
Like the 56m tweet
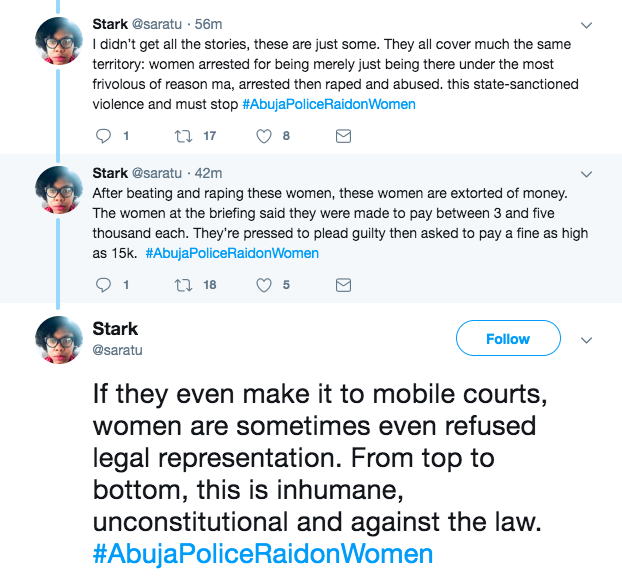266,136
